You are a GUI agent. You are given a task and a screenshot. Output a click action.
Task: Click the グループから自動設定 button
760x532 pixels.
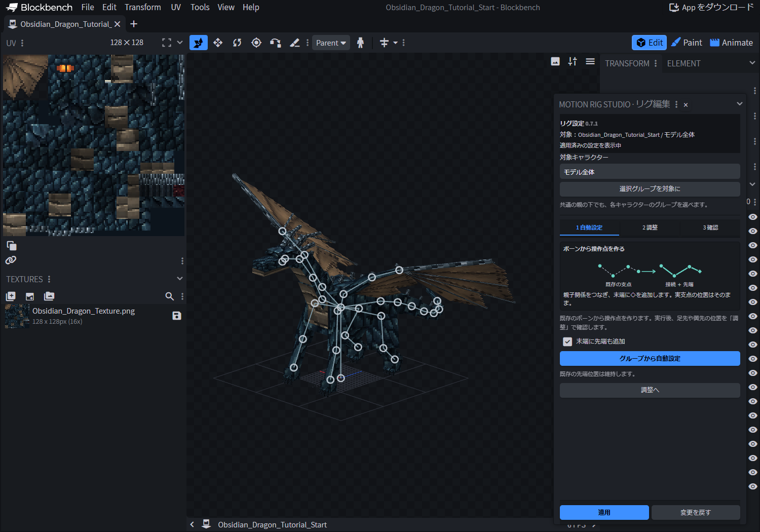tap(650, 358)
